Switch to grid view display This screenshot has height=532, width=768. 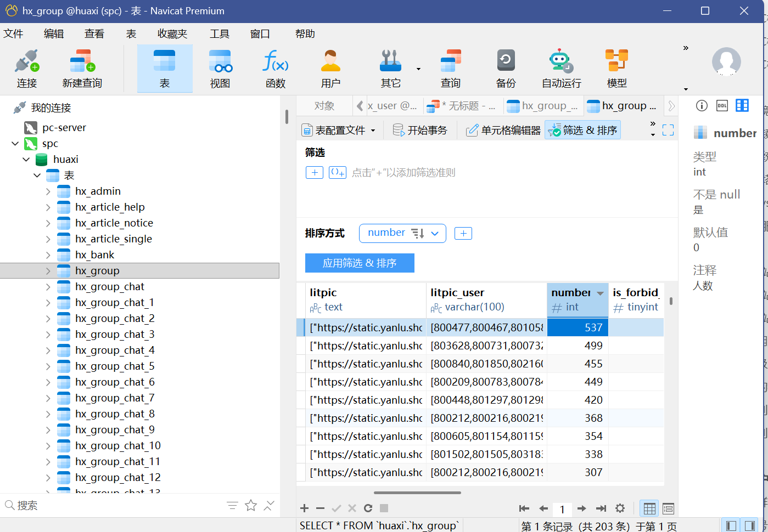tap(649, 508)
